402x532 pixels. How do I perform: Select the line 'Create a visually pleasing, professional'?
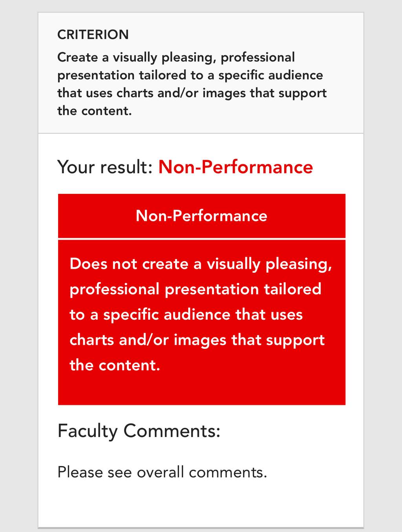pos(176,58)
